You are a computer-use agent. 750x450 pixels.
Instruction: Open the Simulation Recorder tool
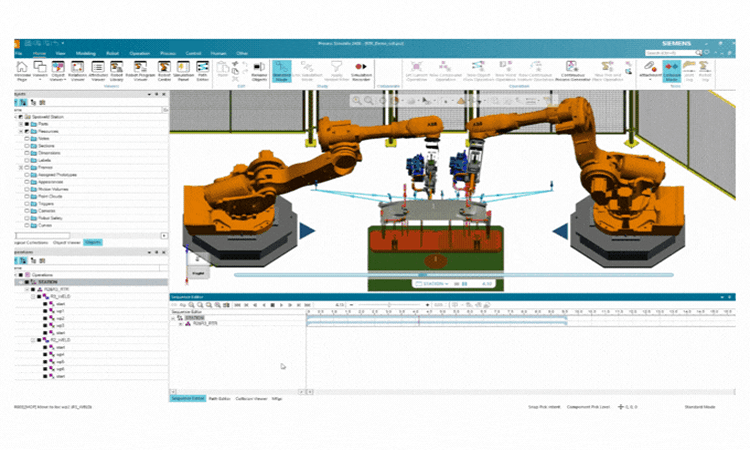(361, 71)
